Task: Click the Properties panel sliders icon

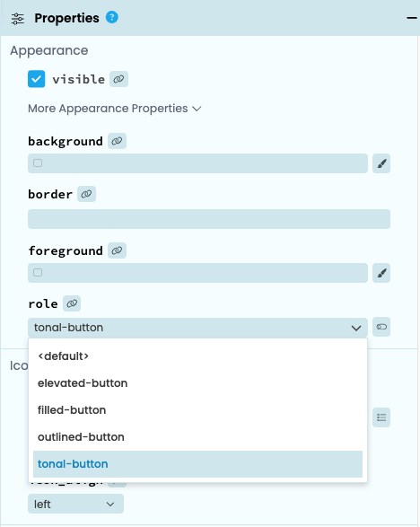Action: (17, 19)
